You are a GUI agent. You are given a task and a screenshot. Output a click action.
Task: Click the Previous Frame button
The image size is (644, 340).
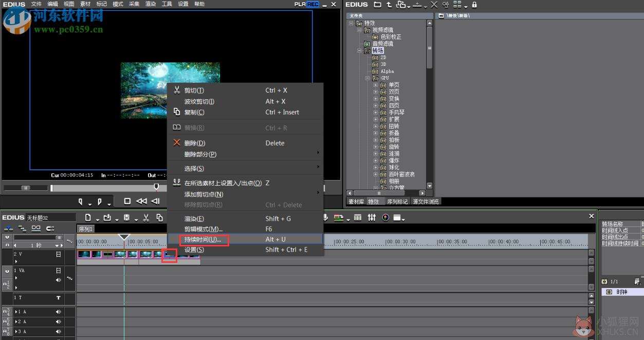(155, 201)
